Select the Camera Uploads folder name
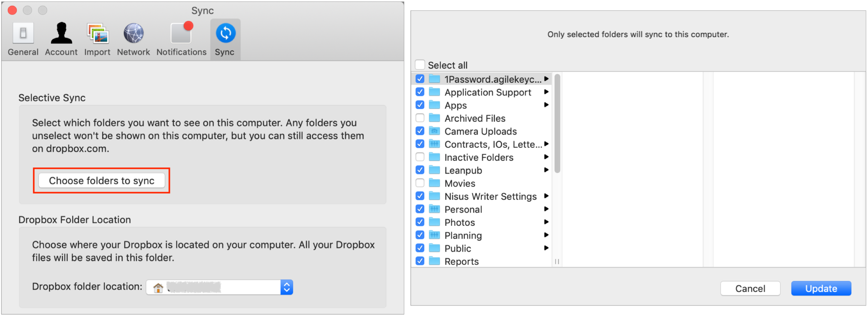The height and width of the screenshot is (316, 868). [x=481, y=131]
